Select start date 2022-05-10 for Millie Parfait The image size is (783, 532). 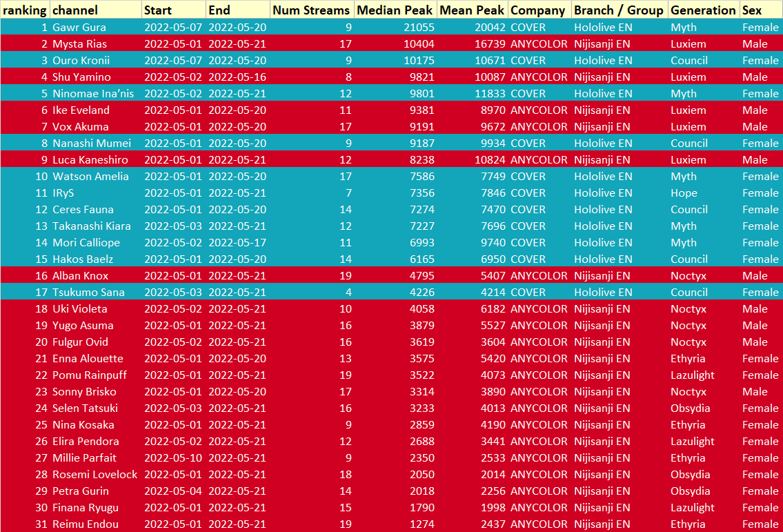173,458
